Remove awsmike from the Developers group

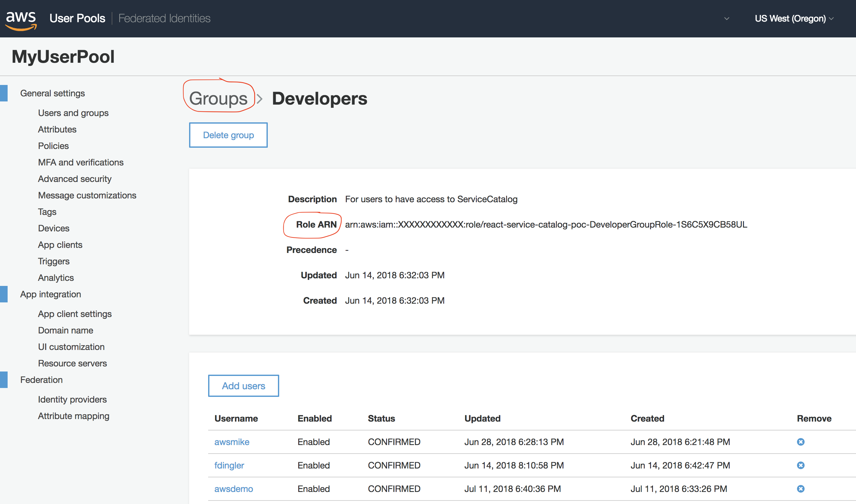click(801, 442)
